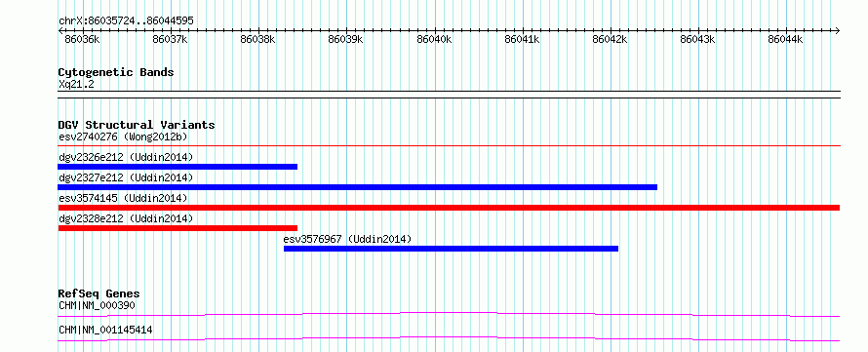Select the DGV Structural Variants track heading
The height and width of the screenshot is (352, 868).
tap(137, 125)
